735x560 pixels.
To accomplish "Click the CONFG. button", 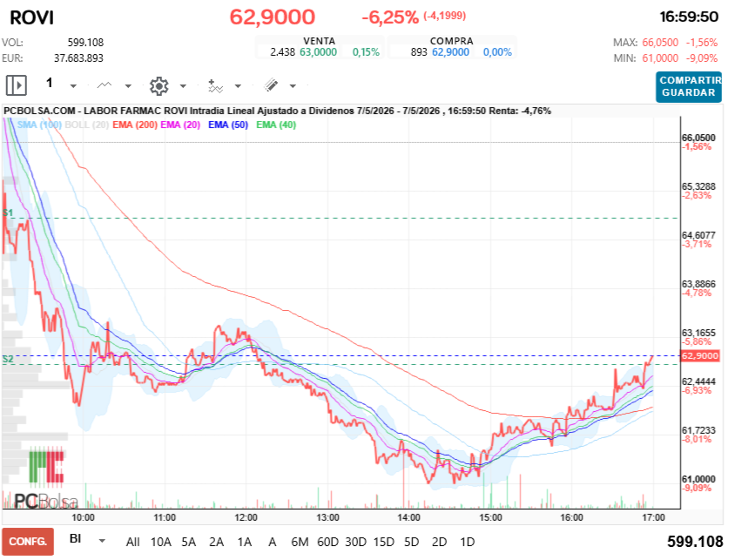I will [x=28, y=541].
